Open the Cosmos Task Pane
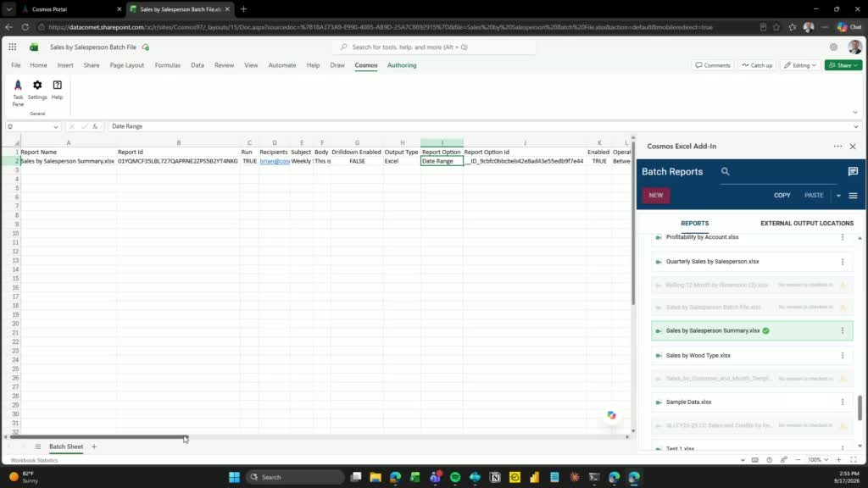 tap(18, 92)
